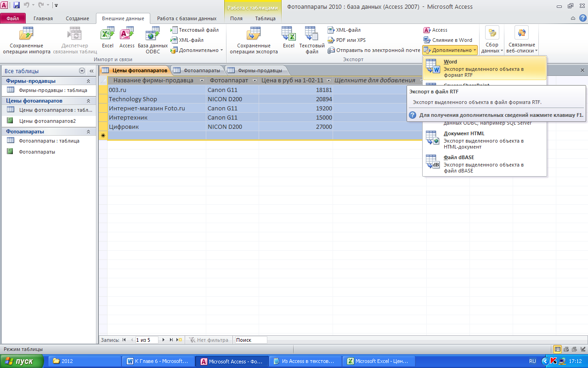588x368 pixels.
Task: Switch to Microsoft Excel taskbar window
Action: pyautogui.click(x=379, y=361)
